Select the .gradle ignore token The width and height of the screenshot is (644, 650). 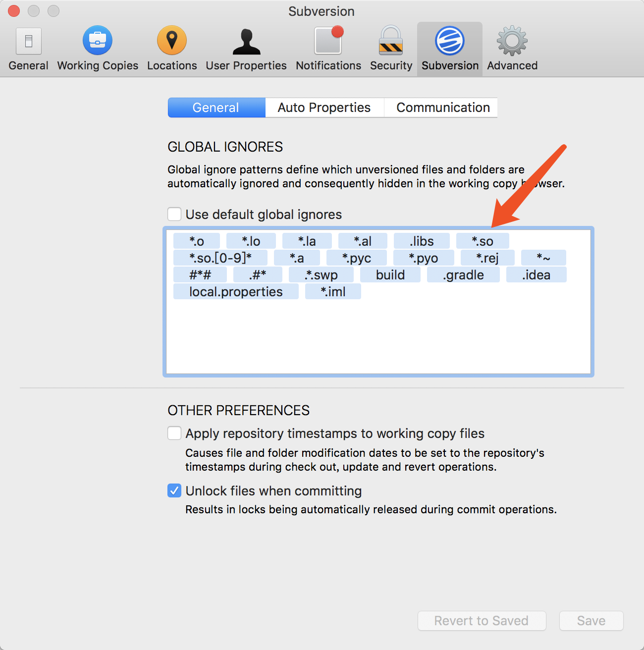click(463, 274)
